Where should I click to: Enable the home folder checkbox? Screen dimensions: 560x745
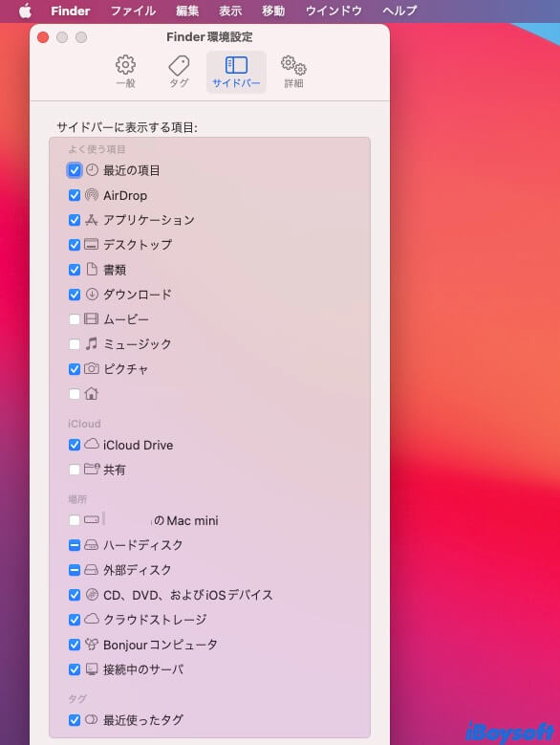75,394
